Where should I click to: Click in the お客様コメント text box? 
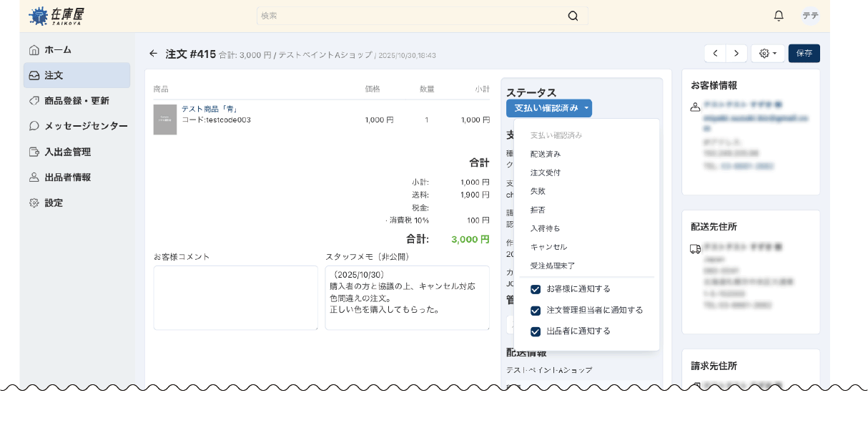(235, 298)
